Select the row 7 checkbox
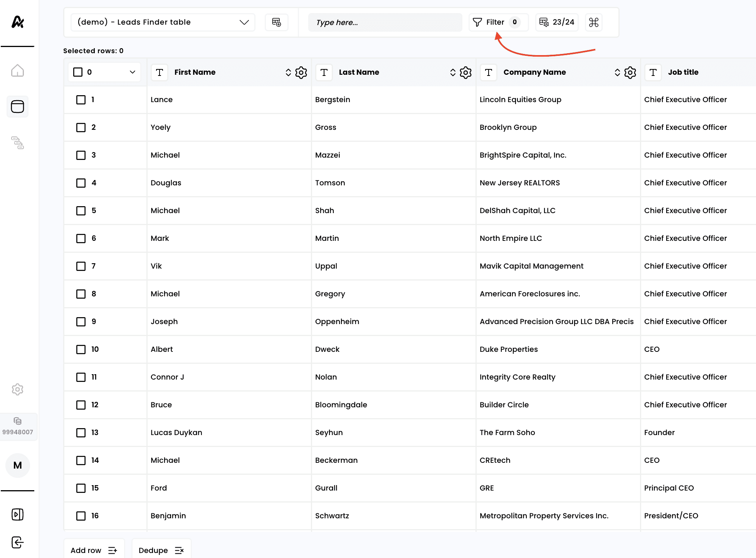 [81, 266]
